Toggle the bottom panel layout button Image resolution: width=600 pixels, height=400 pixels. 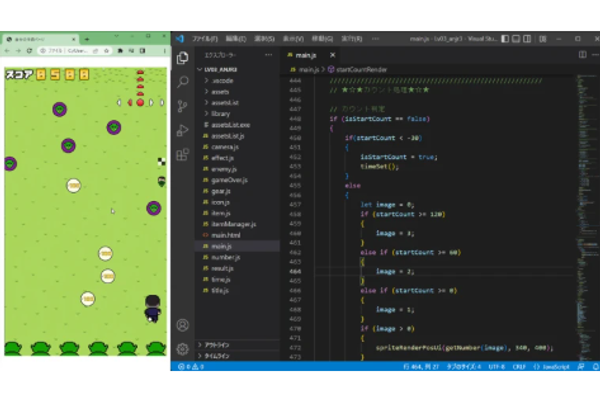click(516, 39)
